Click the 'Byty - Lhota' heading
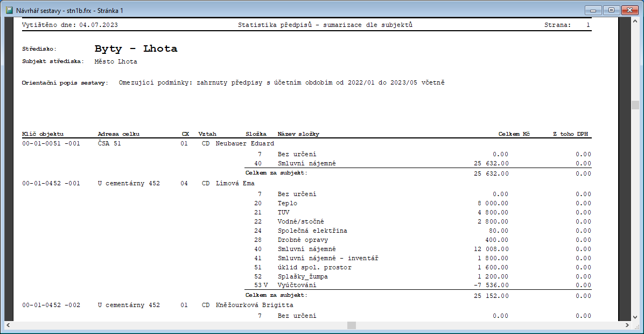This screenshot has width=644, height=334. point(136,48)
